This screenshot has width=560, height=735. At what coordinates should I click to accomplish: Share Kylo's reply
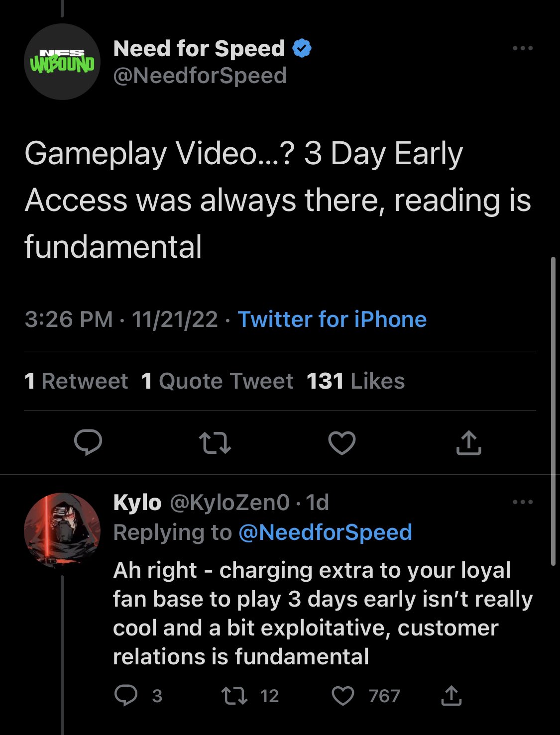click(x=451, y=695)
